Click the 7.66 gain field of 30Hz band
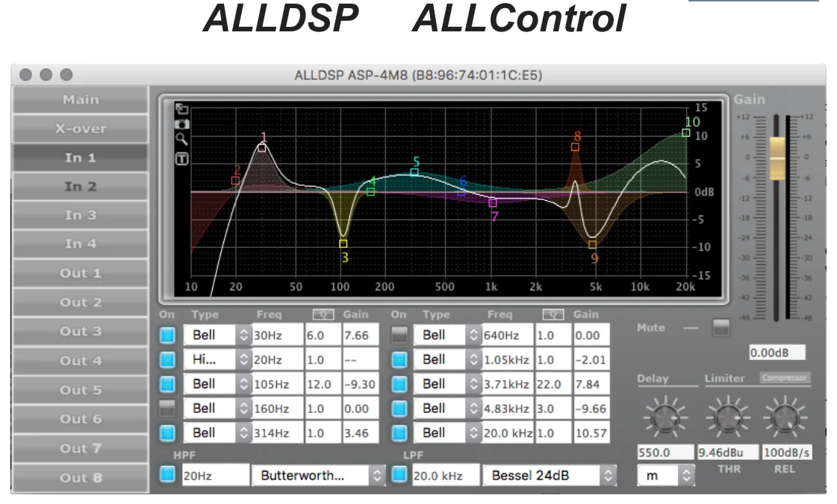 [361, 335]
